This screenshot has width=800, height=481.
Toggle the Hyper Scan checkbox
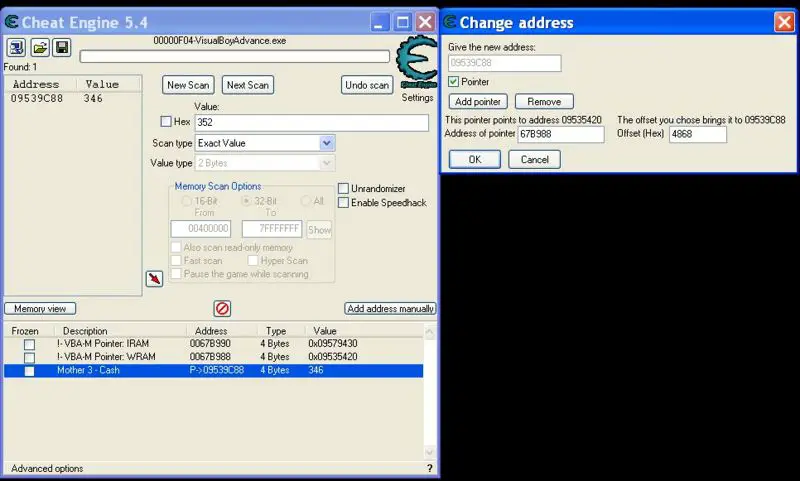(x=253, y=261)
